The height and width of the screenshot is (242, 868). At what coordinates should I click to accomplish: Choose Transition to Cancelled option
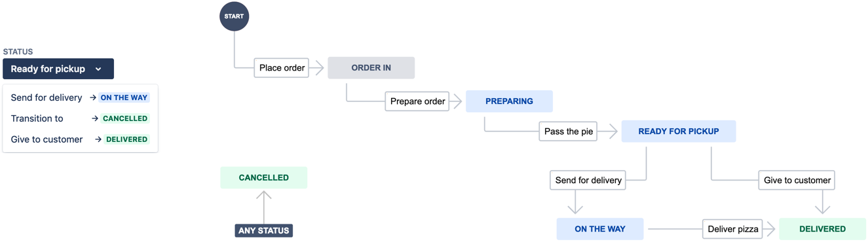point(80,118)
